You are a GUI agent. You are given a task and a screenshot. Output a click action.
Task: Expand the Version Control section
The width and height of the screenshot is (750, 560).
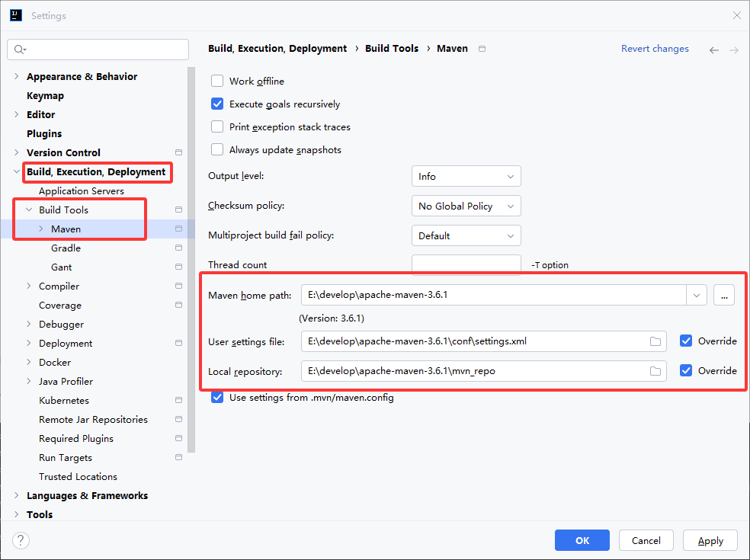pos(17,152)
